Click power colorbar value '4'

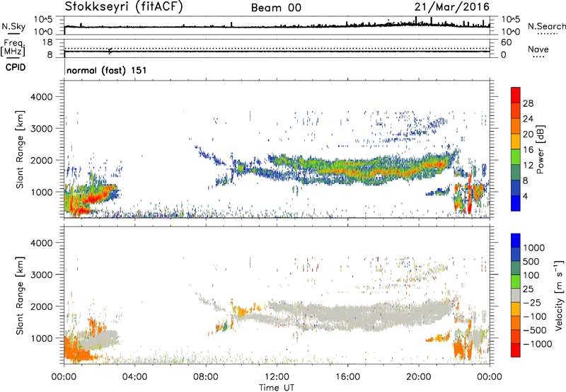tap(526, 196)
